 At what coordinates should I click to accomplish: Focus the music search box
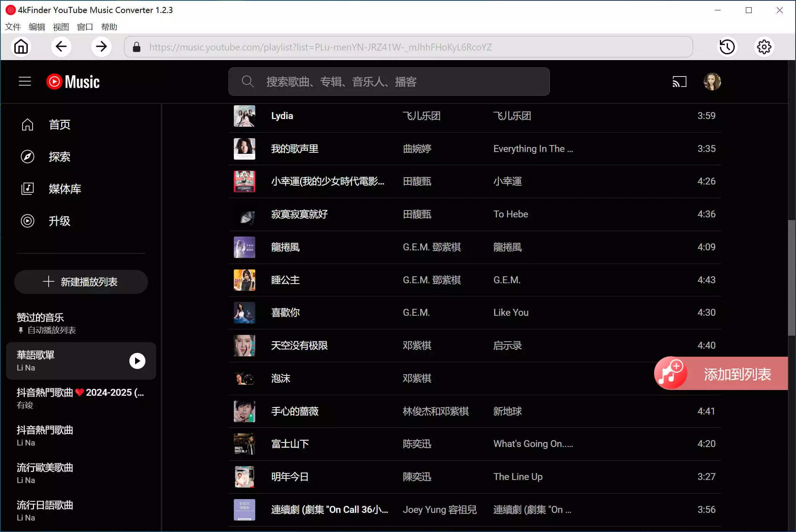point(389,82)
